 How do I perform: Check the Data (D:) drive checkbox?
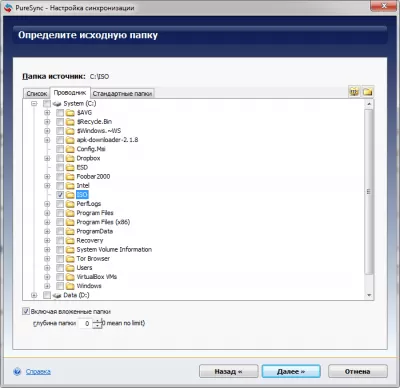click(x=47, y=295)
